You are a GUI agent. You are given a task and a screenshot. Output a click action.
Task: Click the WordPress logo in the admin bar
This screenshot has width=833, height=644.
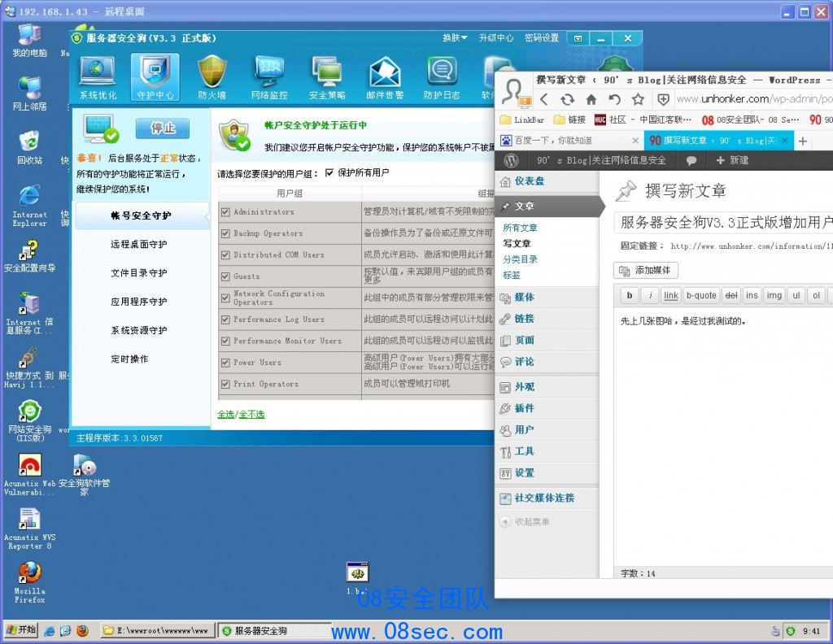coord(511,160)
